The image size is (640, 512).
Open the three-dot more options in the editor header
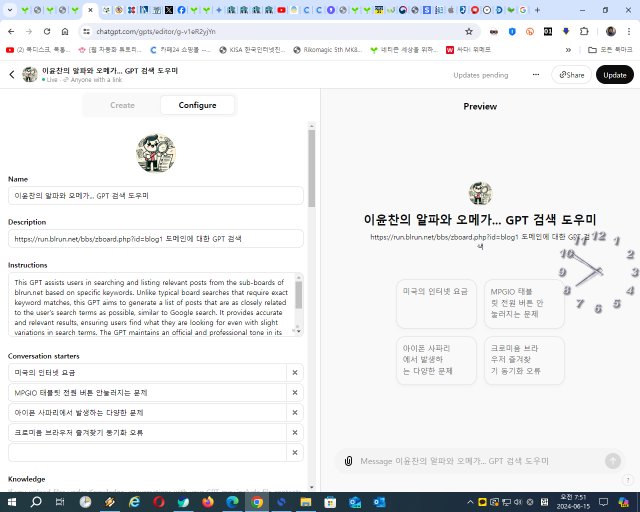click(536, 75)
